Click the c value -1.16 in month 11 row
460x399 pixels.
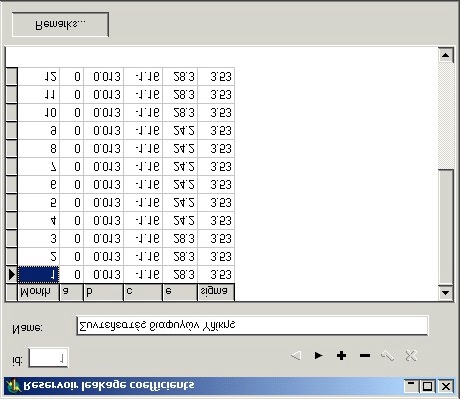click(143, 95)
